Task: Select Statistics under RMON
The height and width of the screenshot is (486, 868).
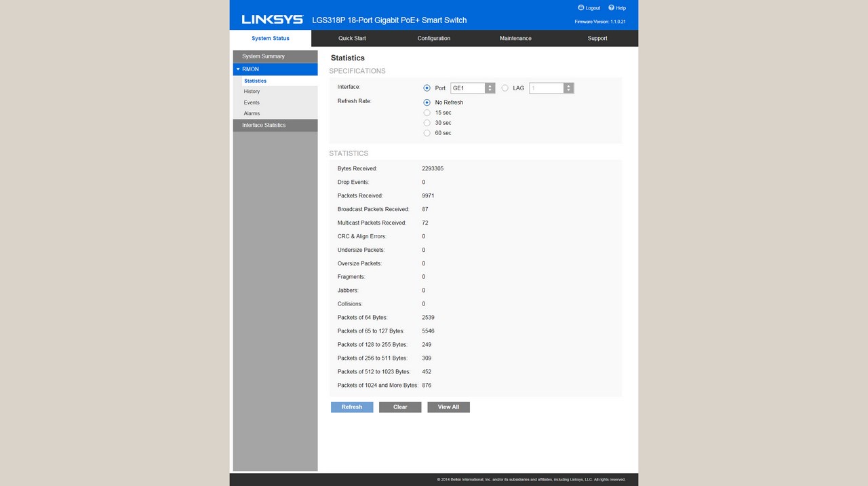Action: pyautogui.click(x=279, y=81)
